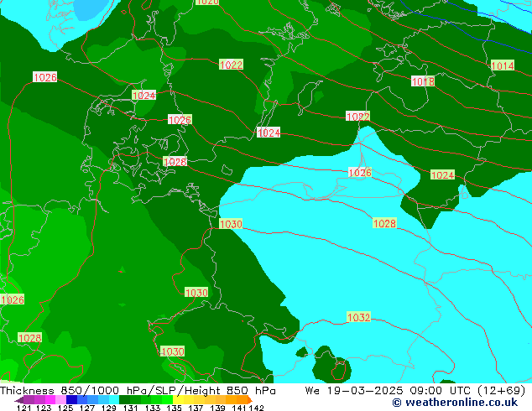Screen dimensions: 532x411
Task: Click the orange right arrow of legend
Action: pos(250,400)
